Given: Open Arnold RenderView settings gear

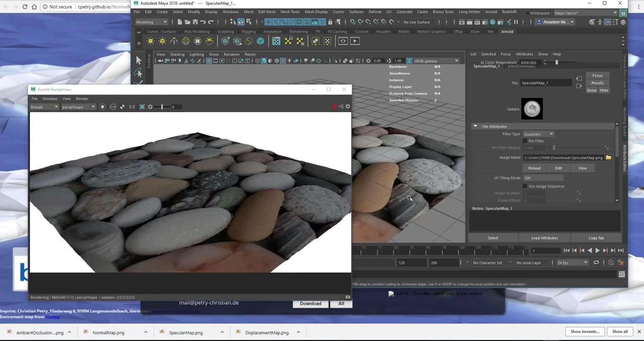Looking at the screenshot, I should point(347,106).
